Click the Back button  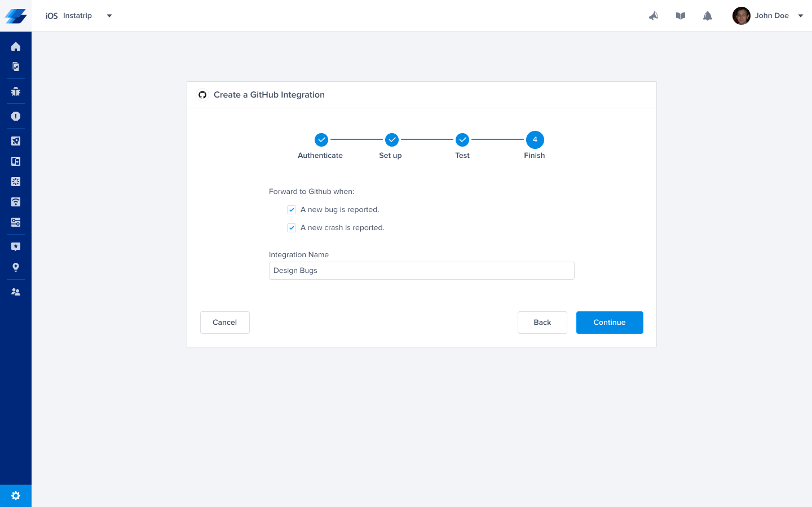(x=542, y=323)
